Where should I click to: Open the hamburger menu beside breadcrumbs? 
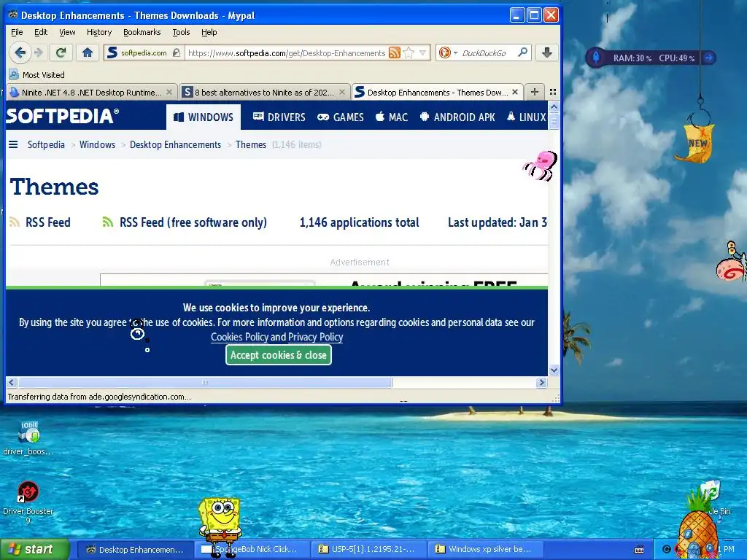click(13, 144)
